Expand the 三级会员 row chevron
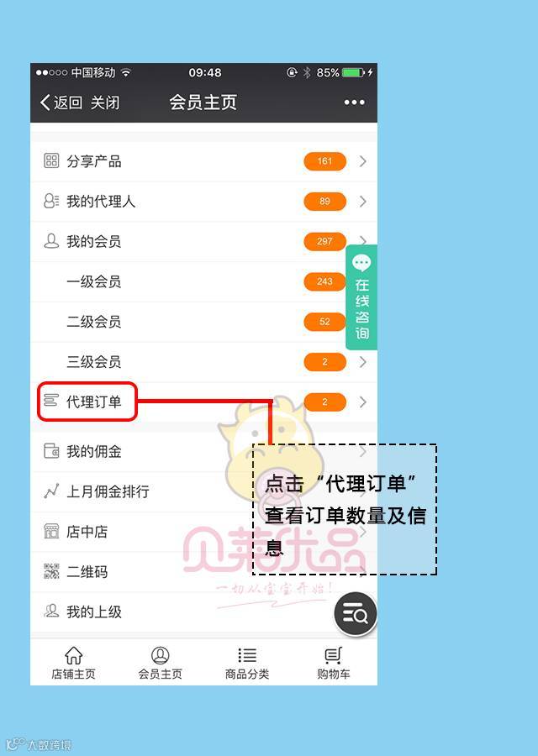Screen dimensions: 538x756 pyautogui.click(x=363, y=361)
